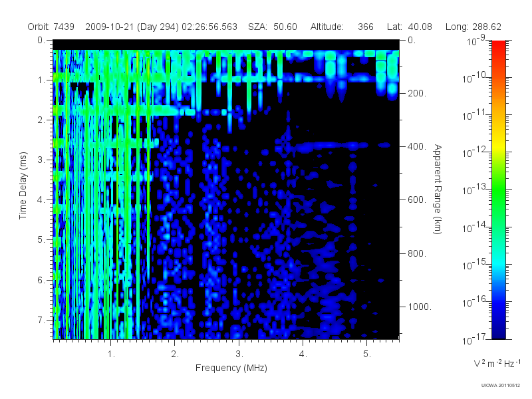
Task: Click frequency tick label '2.'
Action: pyautogui.click(x=175, y=354)
